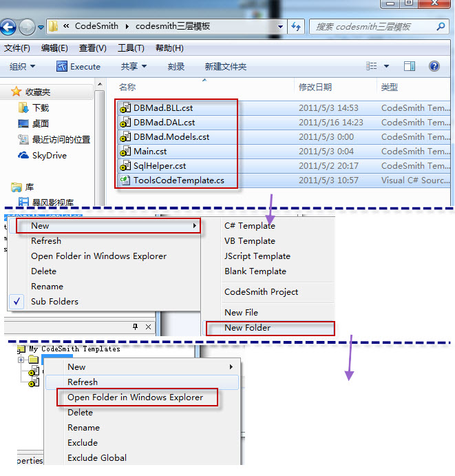This screenshot has width=455, height=476.
Task: Select the DBMad.BLL.cst file icon
Action: tap(125, 108)
